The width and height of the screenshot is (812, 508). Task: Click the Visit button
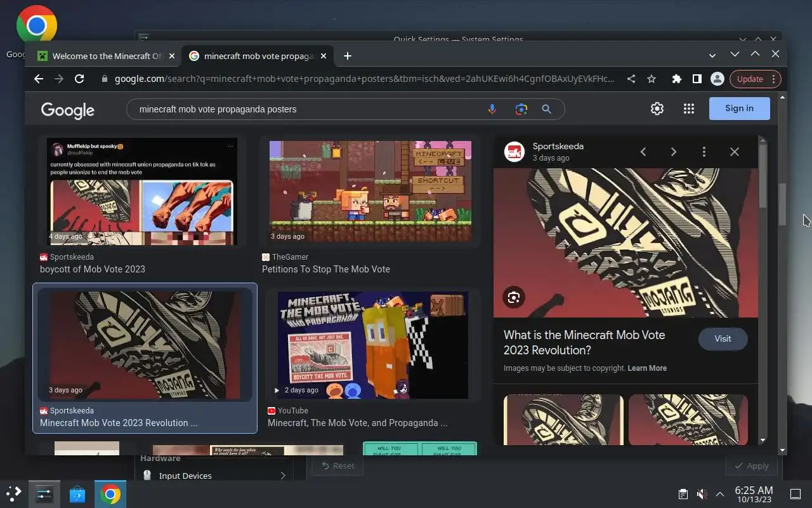click(723, 339)
